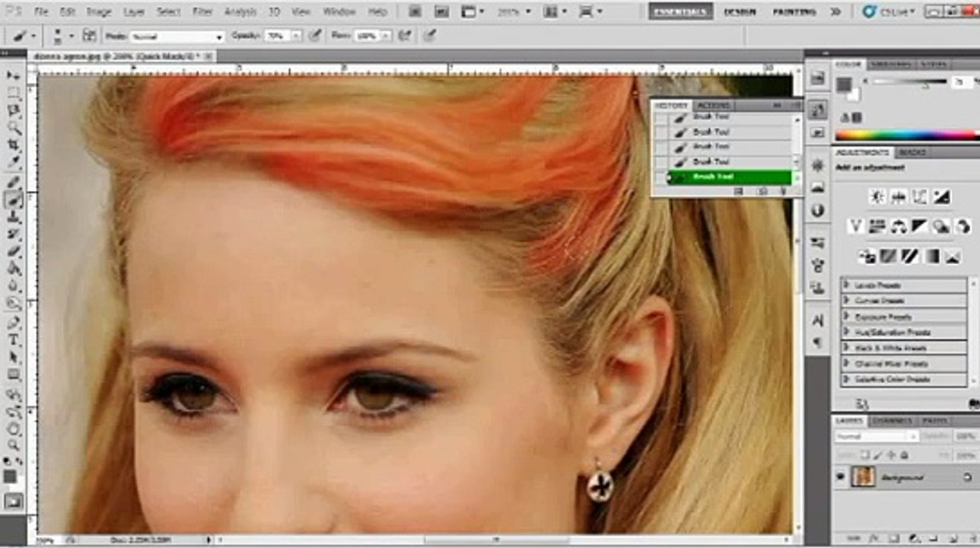Switch to the Masks tab
Image resolution: width=980 pixels, height=548 pixels.
(912, 152)
